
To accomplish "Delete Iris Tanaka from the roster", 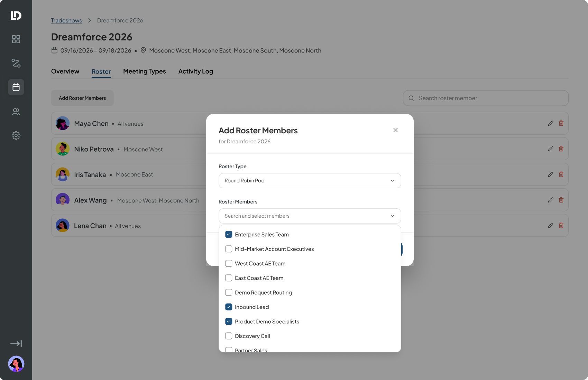I will click(x=561, y=174).
